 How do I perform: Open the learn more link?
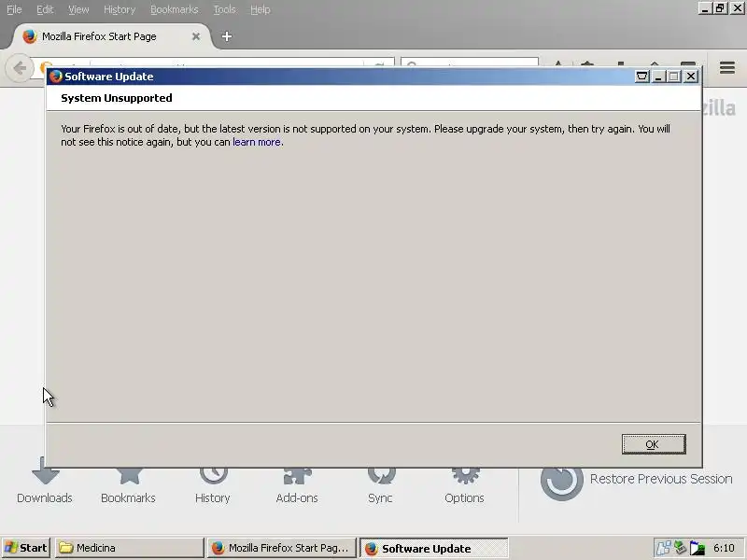pos(257,142)
